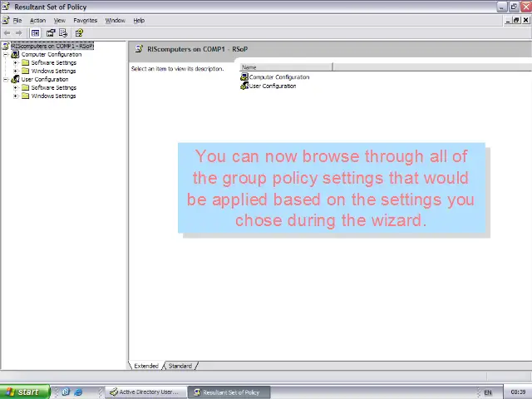The width and height of the screenshot is (532, 399).
Task: Click the RSoP icon in the window title bar
Action: pos(6,7)
